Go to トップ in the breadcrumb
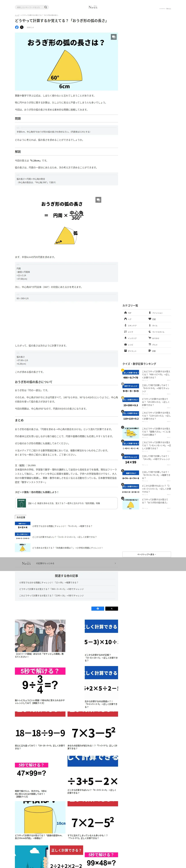Screen dimensions: 186x868 17,15
